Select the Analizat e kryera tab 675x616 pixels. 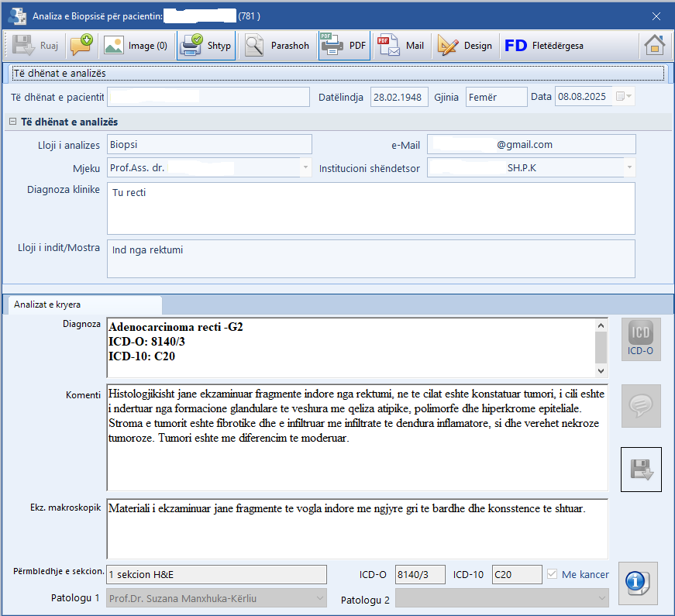click(x=48, y=305)
